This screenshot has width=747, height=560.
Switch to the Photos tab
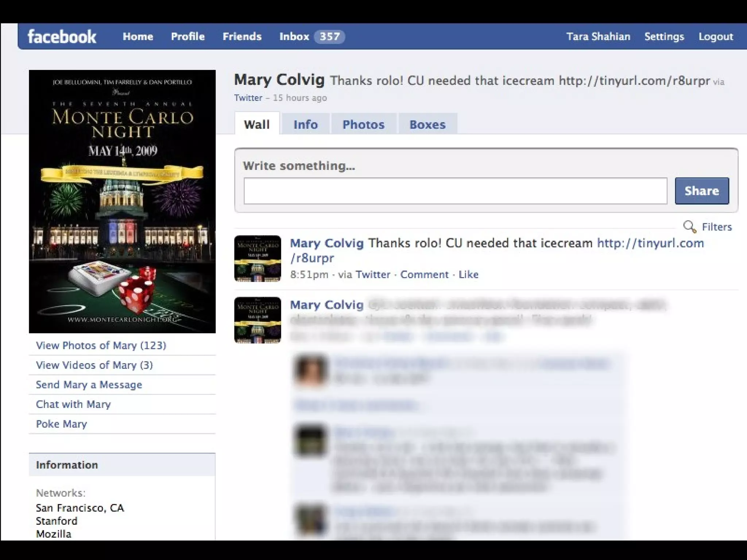(363, 125)
